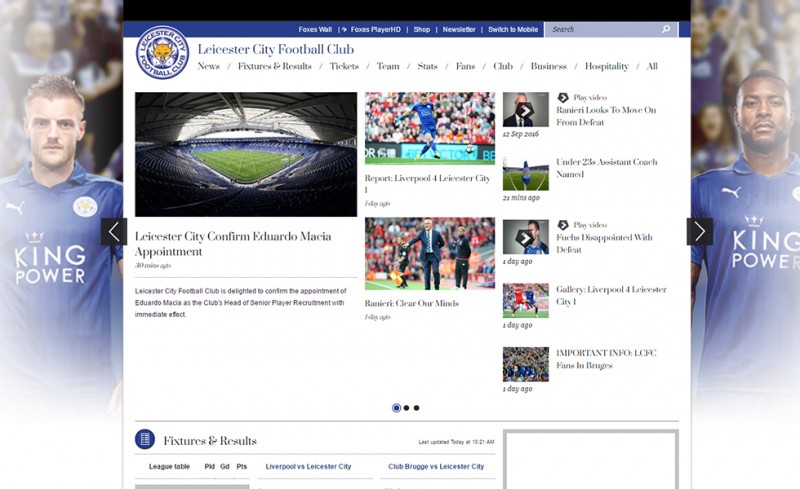Viewport: 800px width, 489px height.
Task: Click the Liverpool vs Leicester City fixture link
Action: 308,467
